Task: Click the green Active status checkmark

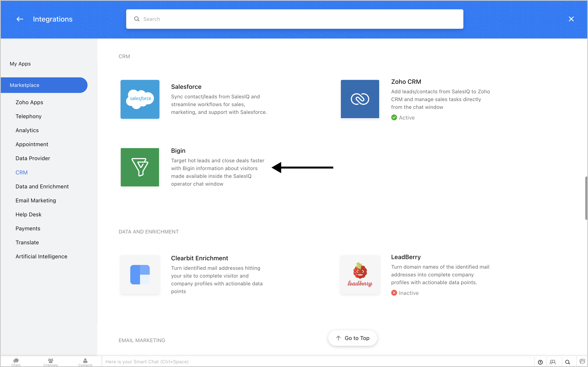Action: tap(394, 117)
